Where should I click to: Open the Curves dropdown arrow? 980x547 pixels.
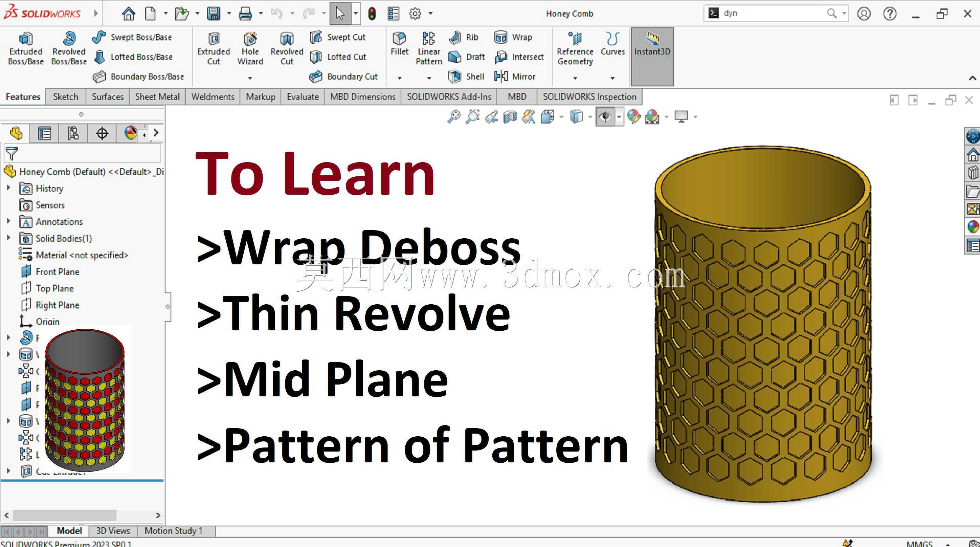(612, 78)
